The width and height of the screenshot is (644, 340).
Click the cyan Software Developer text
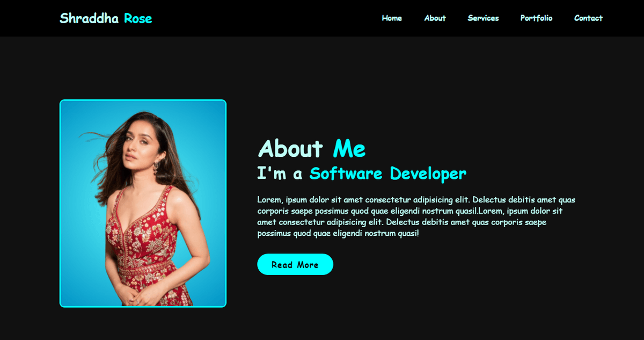(x=388, y=173)
